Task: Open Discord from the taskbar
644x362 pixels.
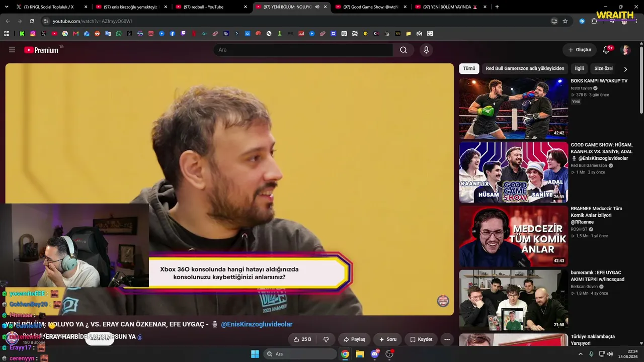Action: [374, 354]
